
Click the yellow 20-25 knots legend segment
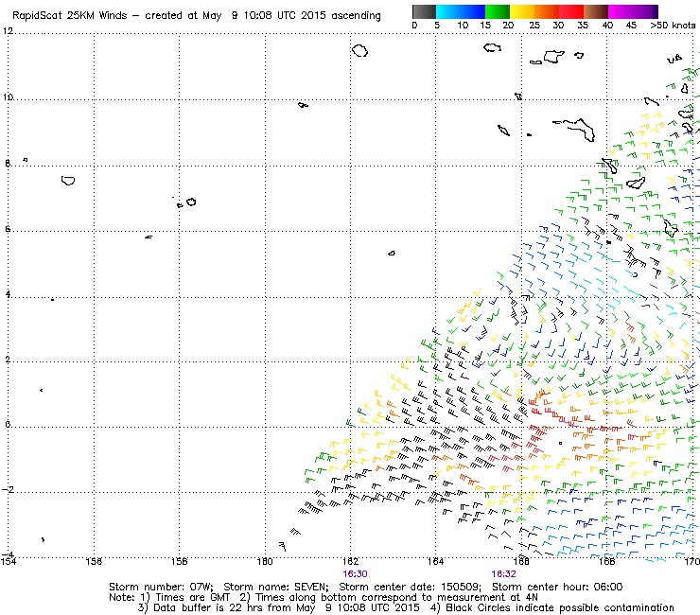[x=522, y=11]
